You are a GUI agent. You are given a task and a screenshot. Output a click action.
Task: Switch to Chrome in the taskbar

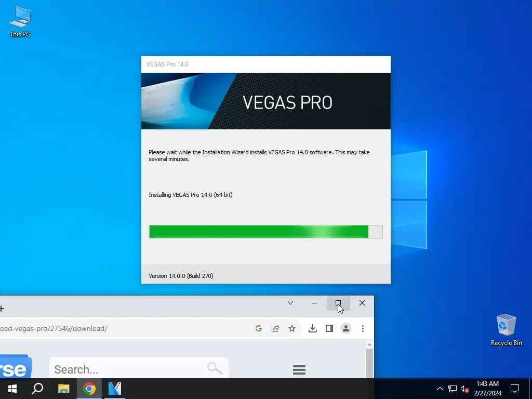tap(89, 389)
